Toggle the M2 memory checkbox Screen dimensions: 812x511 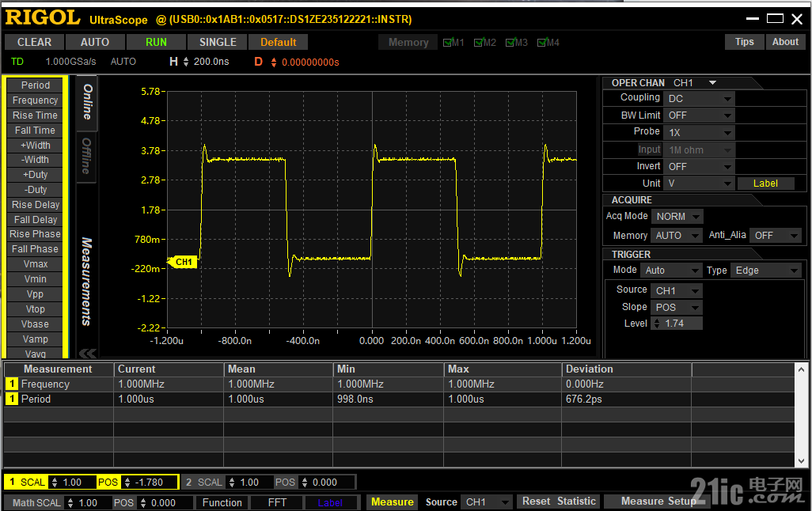(x=479, y=43)
